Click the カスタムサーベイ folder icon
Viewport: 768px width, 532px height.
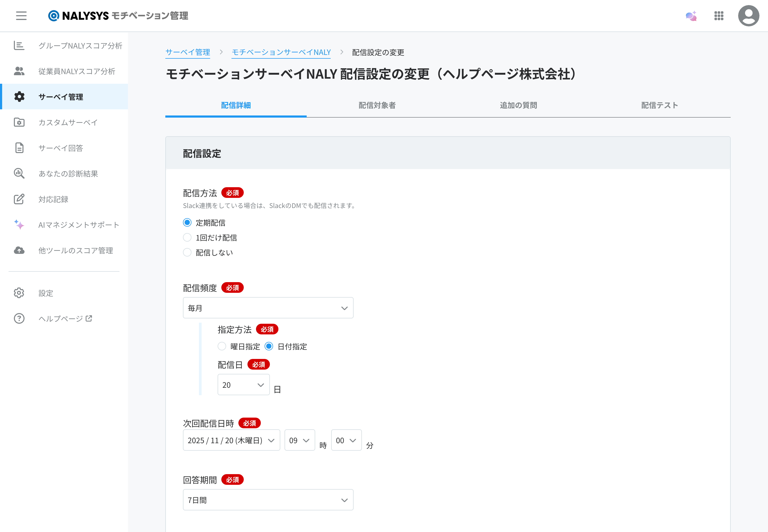click(19, 122)
